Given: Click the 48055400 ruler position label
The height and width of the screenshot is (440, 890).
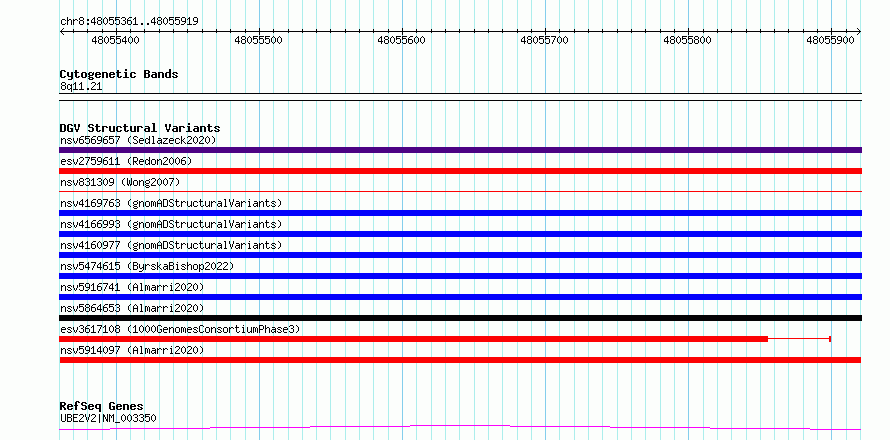Looking at the screenshot, I should click(115, 41).
